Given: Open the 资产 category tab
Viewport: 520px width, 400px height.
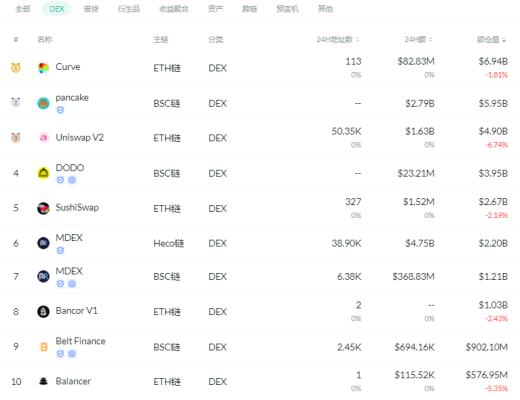Looking at the screenshot, I should pos(216,9).
